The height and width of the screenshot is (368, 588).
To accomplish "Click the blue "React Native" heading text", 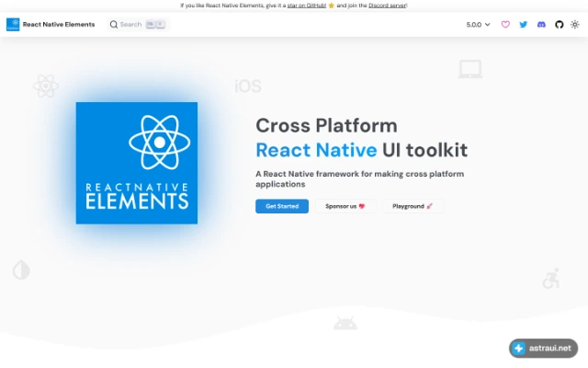I will point(316,150).
